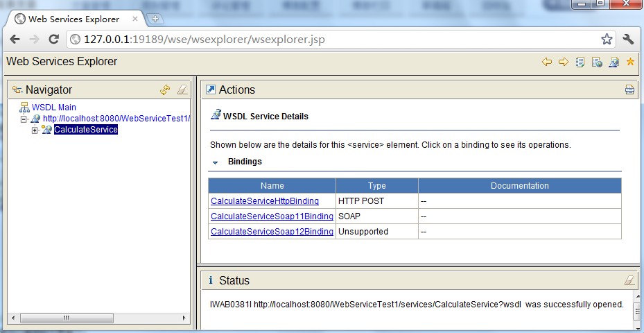Click the status message IWAB0381I text

(x=417, y=305)
